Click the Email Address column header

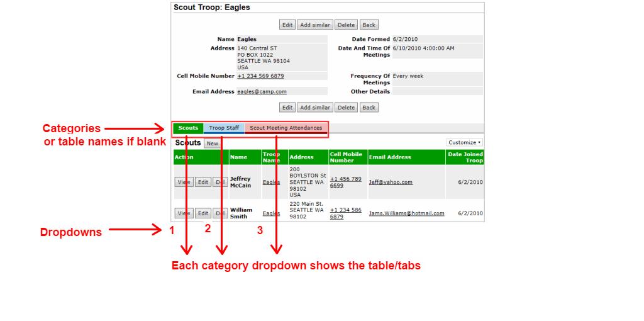click(x=389, y=157)
